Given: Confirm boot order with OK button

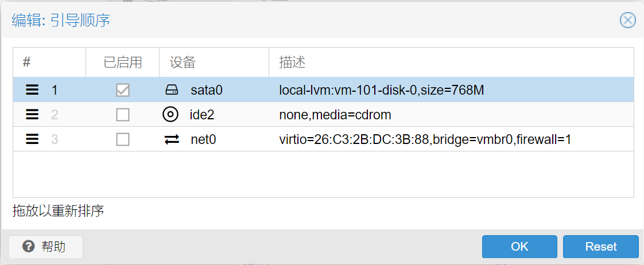Looking at the screenshot, I should pos(519,247).
